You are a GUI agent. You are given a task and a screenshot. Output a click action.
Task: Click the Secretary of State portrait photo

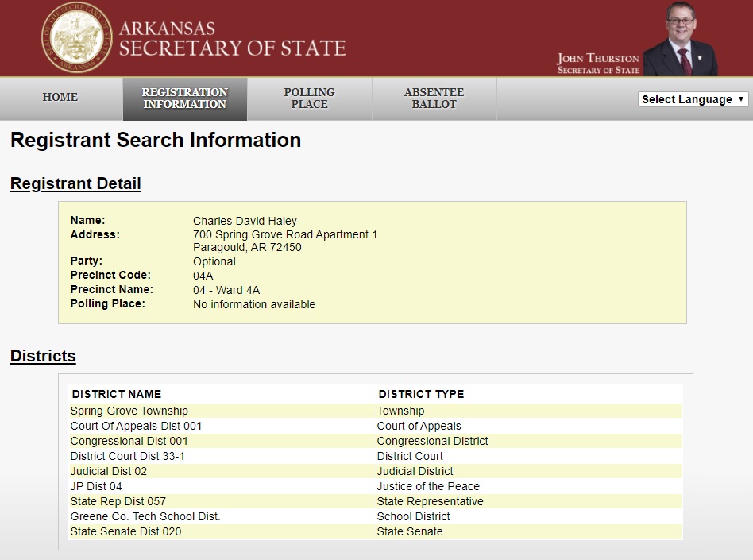[681, 38]
